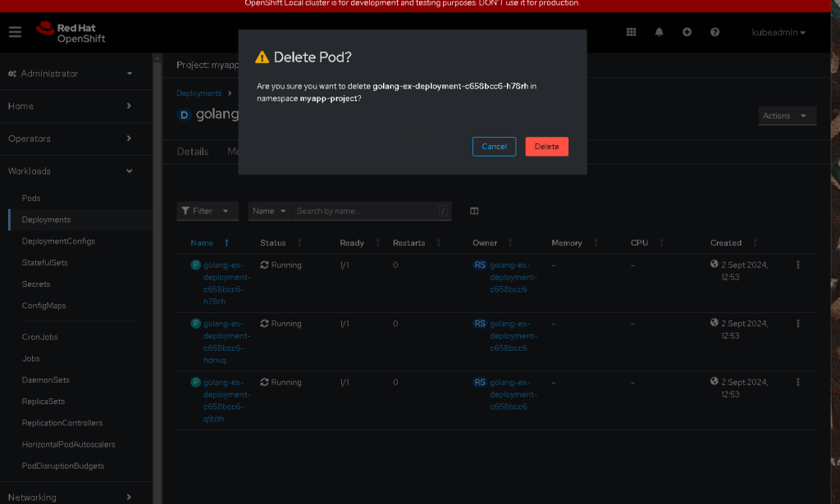Open pod golang-ex-deployment-c658bcc6-q9zth link
The width and height of the screenshot is (840, 504).
(226, 400)
